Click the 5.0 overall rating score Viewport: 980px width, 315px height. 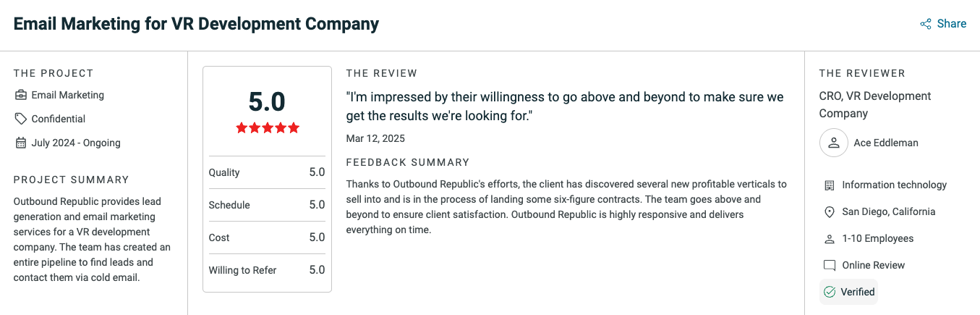coord(267,101)
